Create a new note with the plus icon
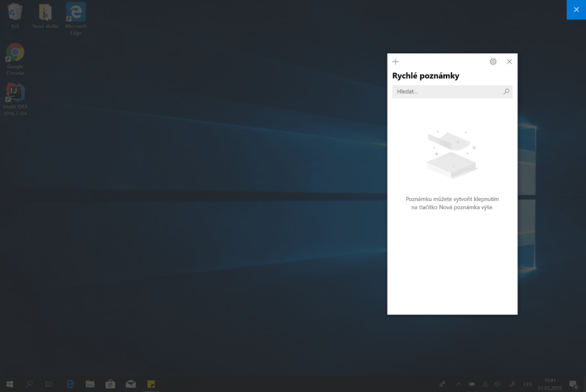The width and height of the screenshot is (586, 392). pyautogui.click(x=395, y=62)
